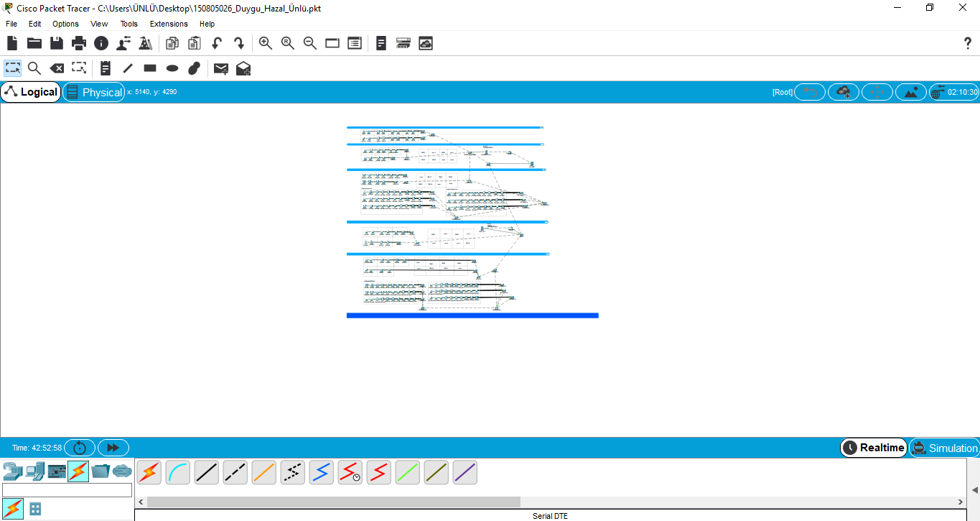Open the Connections device category
The width and height of the screenshot is (980, 521).
78,471
